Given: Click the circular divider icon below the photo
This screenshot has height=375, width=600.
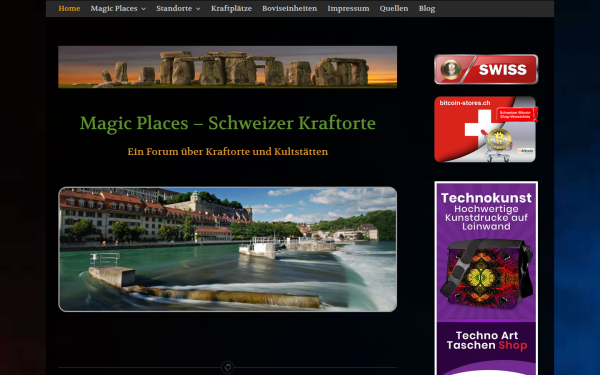Looking at the screenshot, I should tap(228, 368).
